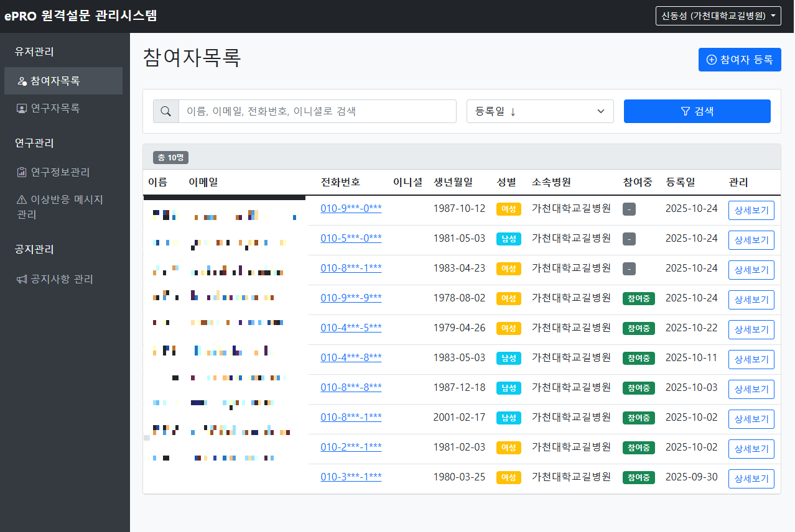The image size is (795, 532).
Task: Click the 총 10명 count badge
Action: click(x=170, y=158)
